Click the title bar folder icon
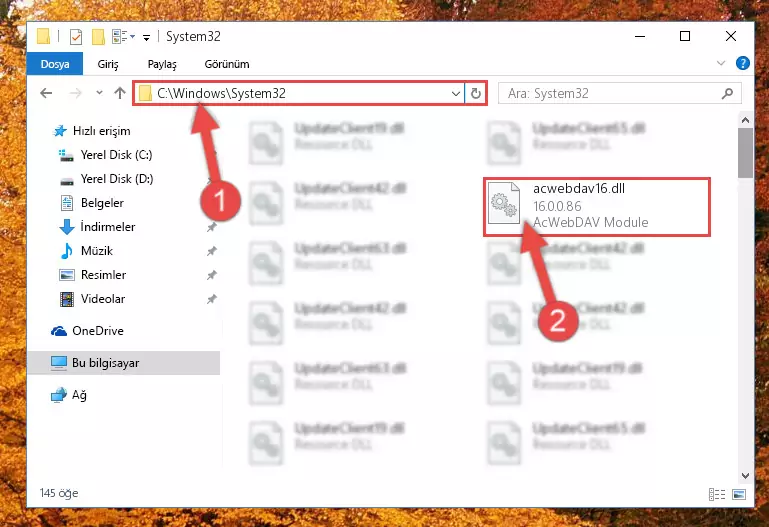 coord(44,36)
